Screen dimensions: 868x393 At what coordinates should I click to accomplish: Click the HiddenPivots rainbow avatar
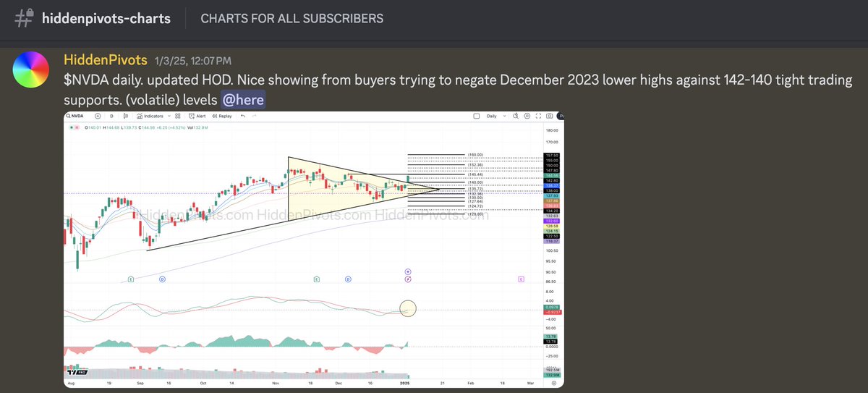(x=30, y=69)
